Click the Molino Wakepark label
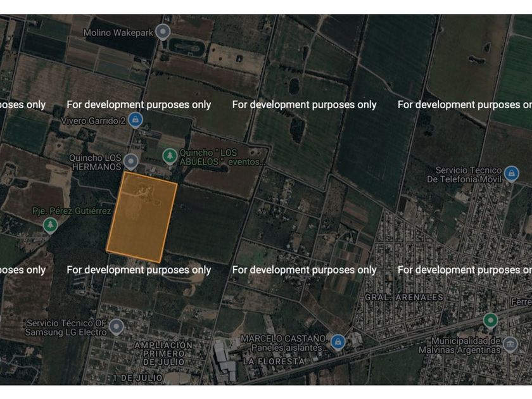532x399 pixels. 118,33
